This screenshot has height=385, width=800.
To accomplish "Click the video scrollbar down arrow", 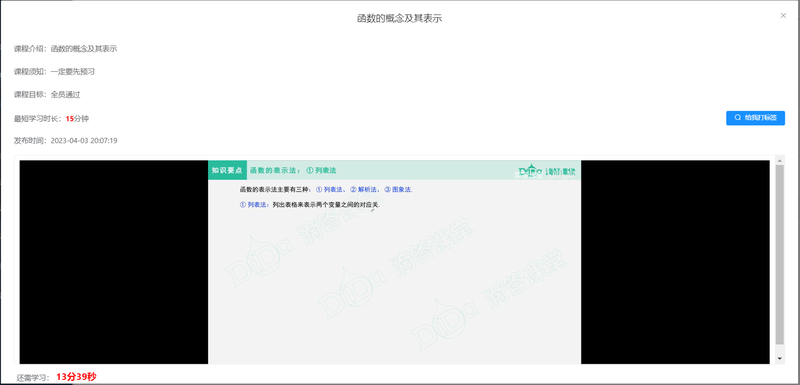I will [779, 358].
